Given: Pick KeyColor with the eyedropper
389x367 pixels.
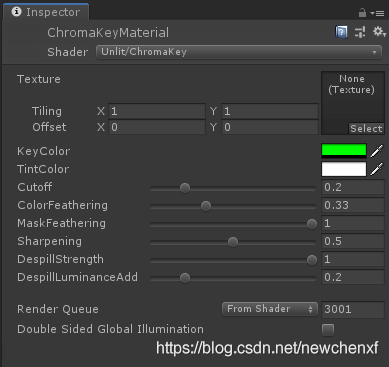Looking at the screenshot, I should pyautogui.click(x=377, y=151).
